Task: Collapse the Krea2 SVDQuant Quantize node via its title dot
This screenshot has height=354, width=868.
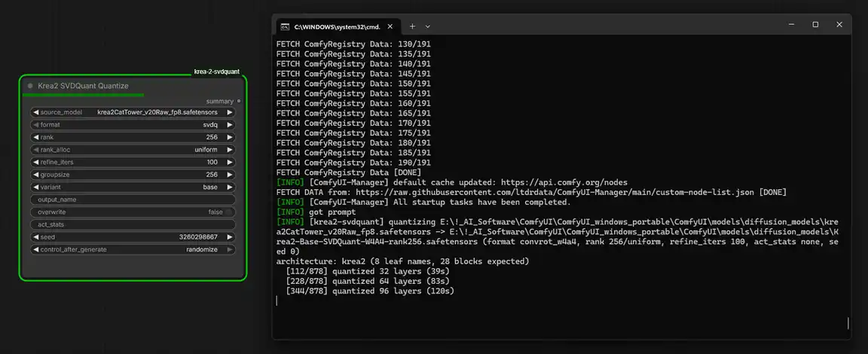Action: coord(30,86)
